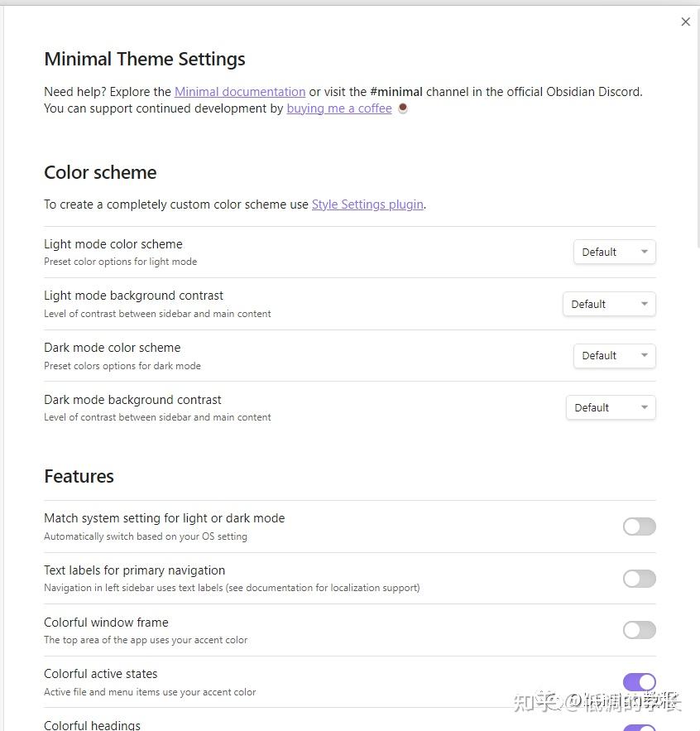700x731 pixels.
Task: Open the Style Settings plugin link
Action: [x=367, y=204]
